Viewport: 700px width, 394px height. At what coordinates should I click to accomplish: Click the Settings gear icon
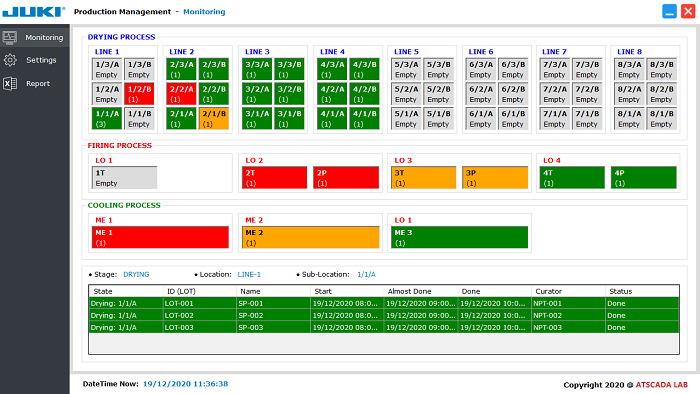10,60
